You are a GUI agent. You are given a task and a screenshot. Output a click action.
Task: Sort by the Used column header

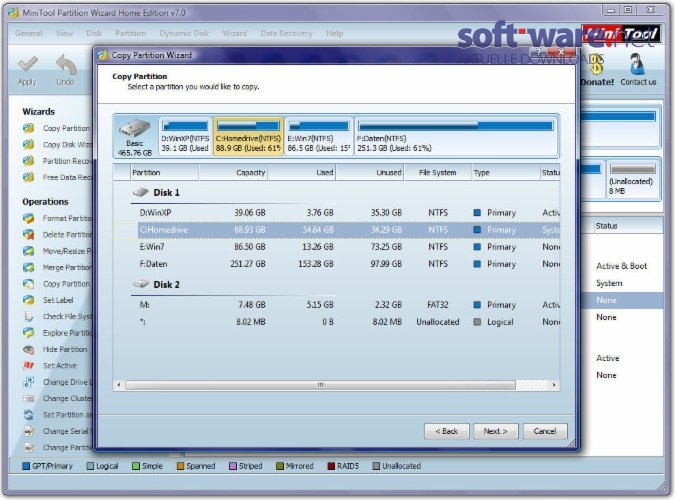pyautogui.click(x=301, y=173)
